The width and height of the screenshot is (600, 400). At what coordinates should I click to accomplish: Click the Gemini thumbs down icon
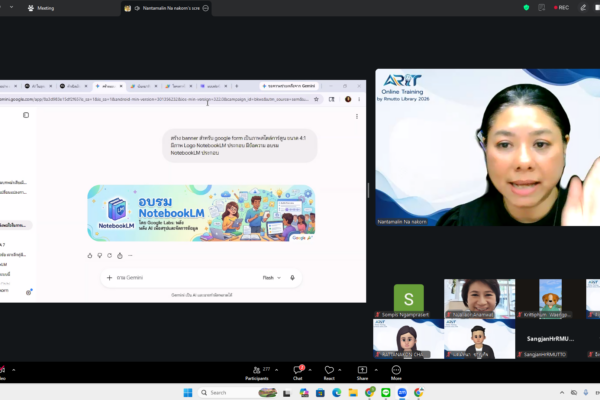(x=99, y=256)
